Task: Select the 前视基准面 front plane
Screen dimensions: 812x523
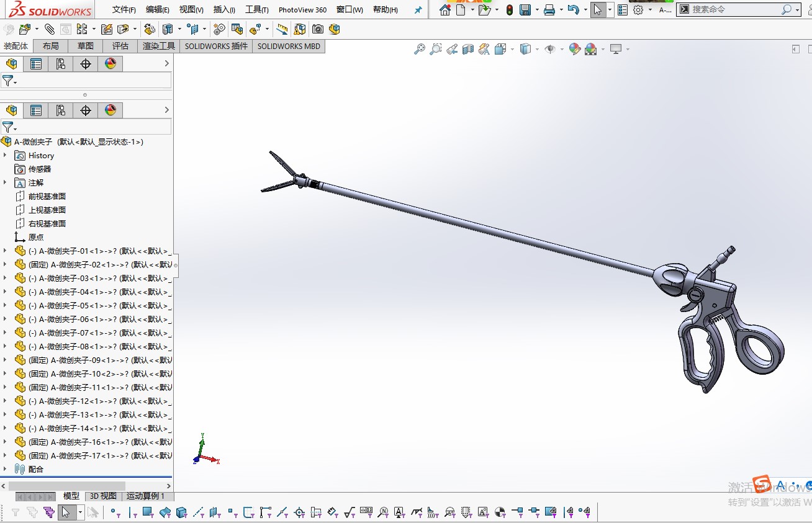Action: [x=47, y=196]
